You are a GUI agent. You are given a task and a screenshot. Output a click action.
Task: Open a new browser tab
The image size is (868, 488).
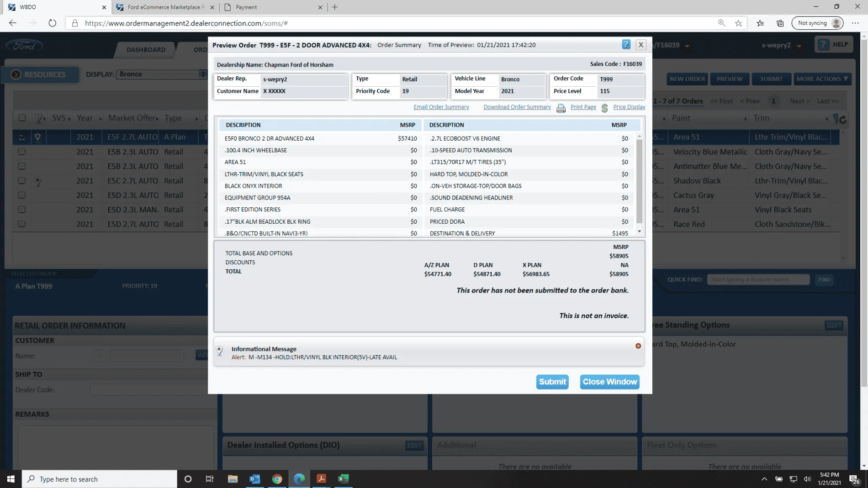[335, 7]
